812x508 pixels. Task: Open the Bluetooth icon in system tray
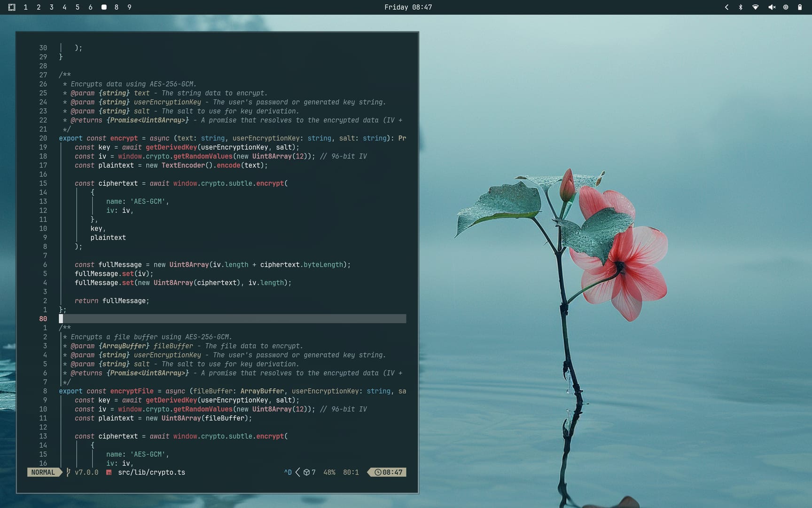(741, 7)
